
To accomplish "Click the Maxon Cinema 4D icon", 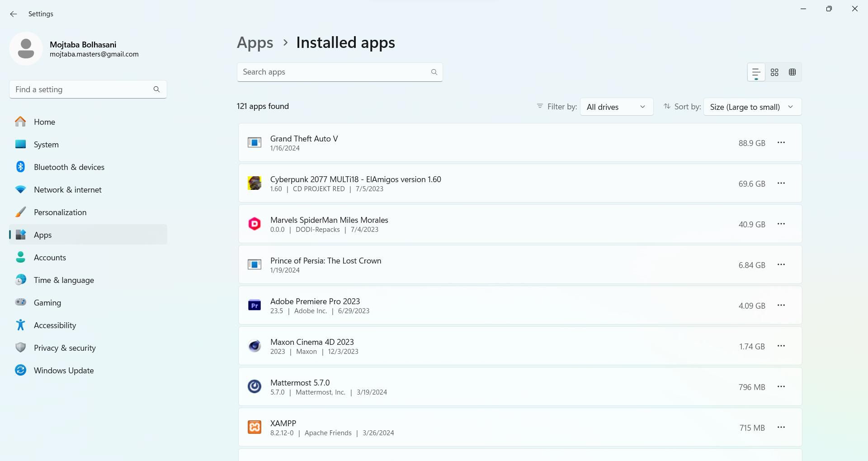I will coord(255,346).
